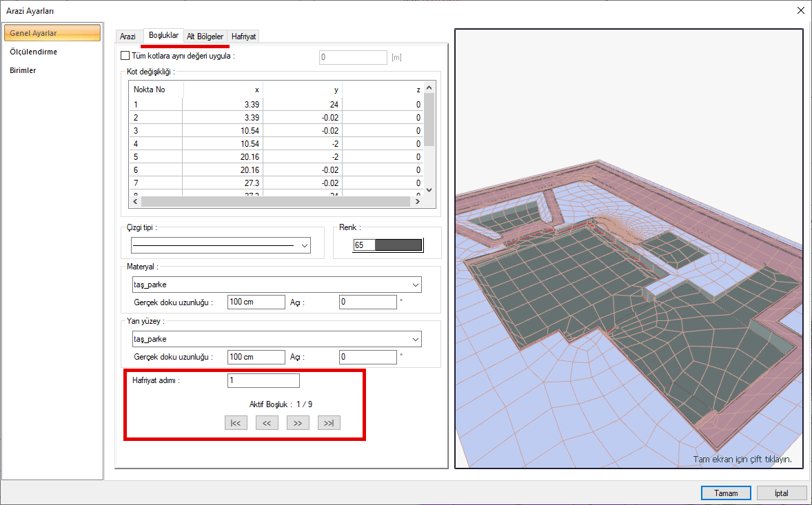Switch to the Arazi tab
This screenshot has height=505, width=812.
point(128,37)
